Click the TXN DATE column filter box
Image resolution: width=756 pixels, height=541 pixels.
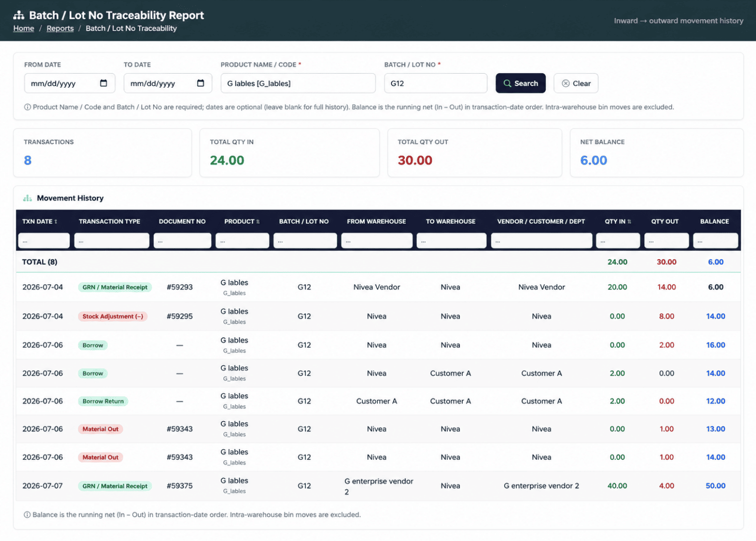click(x=44, y=241)
